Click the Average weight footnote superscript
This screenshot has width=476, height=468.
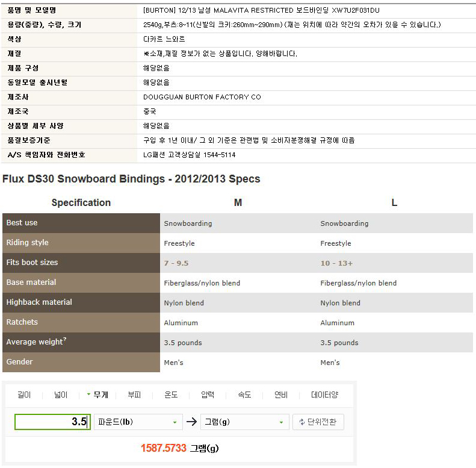tap(65, 340)
